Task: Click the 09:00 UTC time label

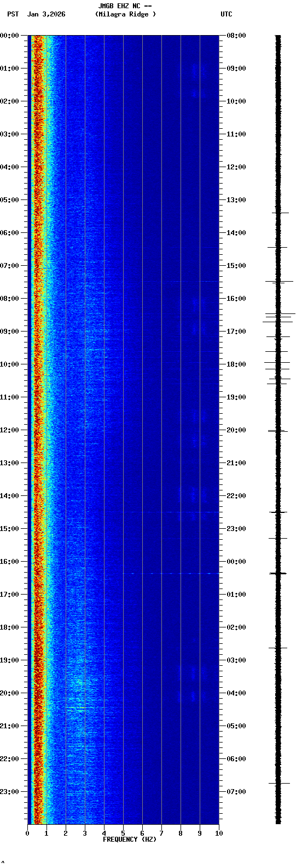Action: click(236, 68)
